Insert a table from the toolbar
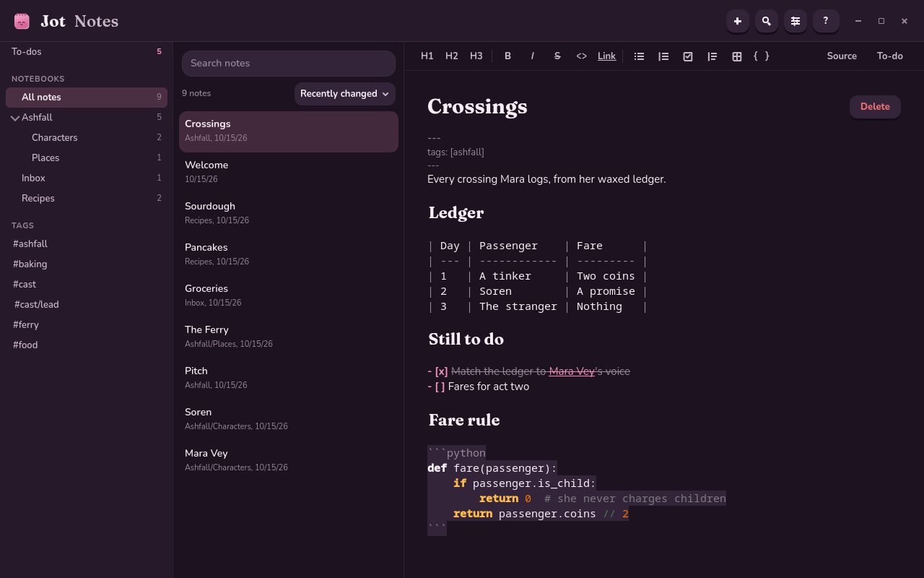The image size is (924, 578). [x=737, y=56]
